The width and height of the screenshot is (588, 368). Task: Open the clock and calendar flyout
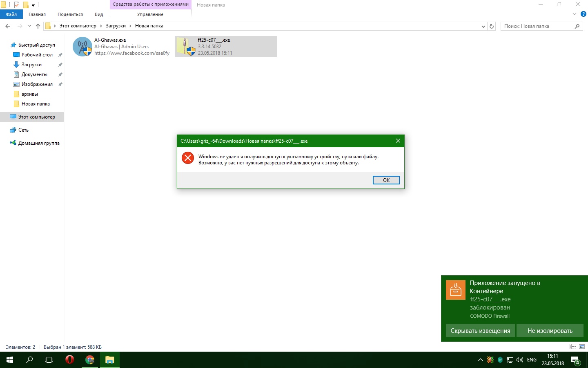point(552,360)
